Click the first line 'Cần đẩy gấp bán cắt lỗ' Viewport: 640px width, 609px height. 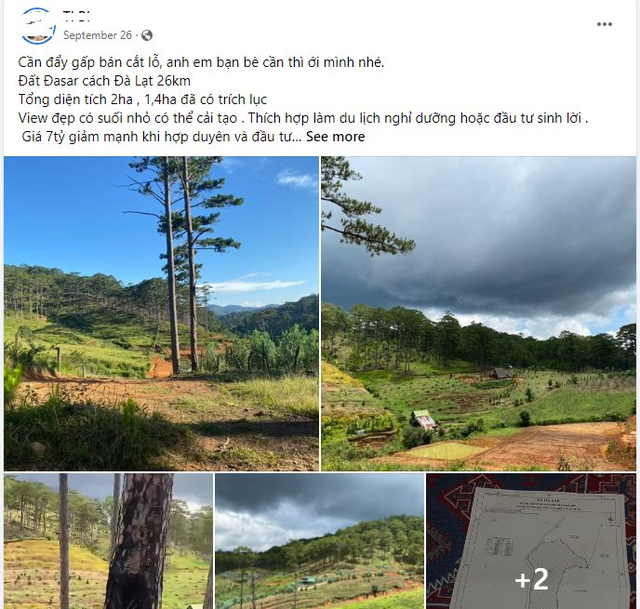tap(200, 62)
